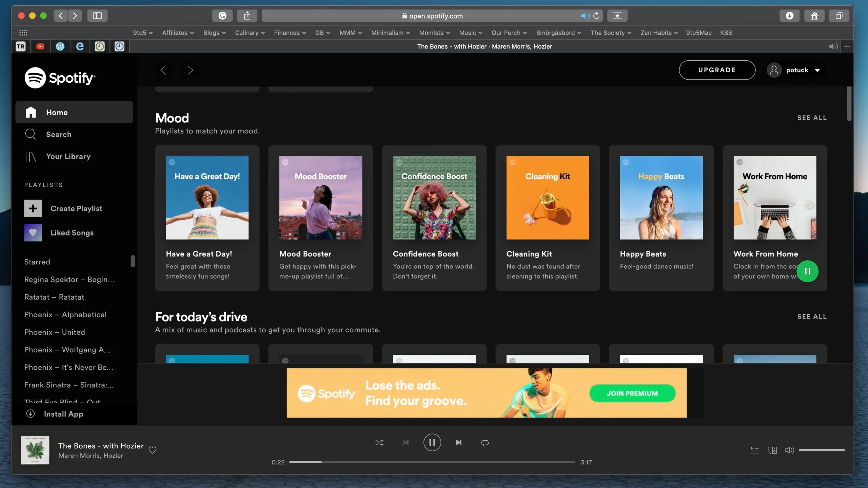The width and height of the screenshot is (868, 488).
Task: Open connect to a device icon
Action: coord(772,450)
